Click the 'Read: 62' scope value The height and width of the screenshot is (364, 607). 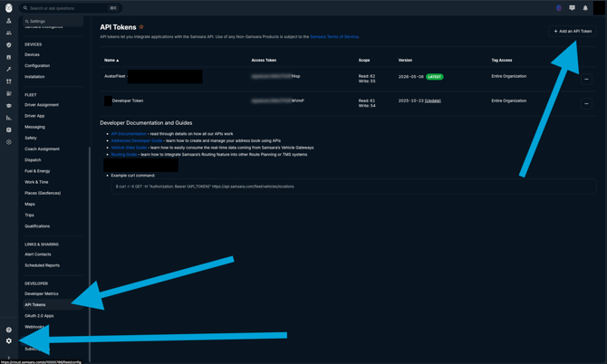pos(367,76)
